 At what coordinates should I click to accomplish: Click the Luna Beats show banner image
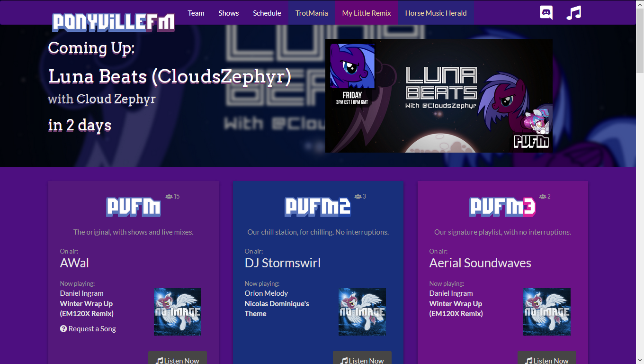tap(439, 96)
